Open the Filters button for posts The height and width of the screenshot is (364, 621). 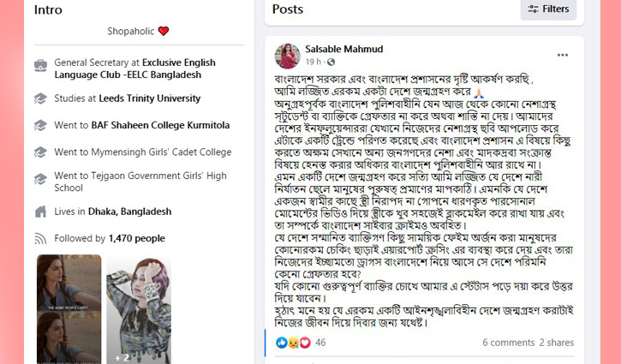548,9
